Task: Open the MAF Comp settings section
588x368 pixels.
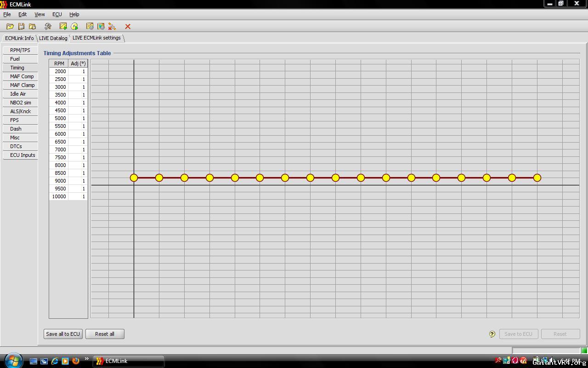Action: point(22,76)
